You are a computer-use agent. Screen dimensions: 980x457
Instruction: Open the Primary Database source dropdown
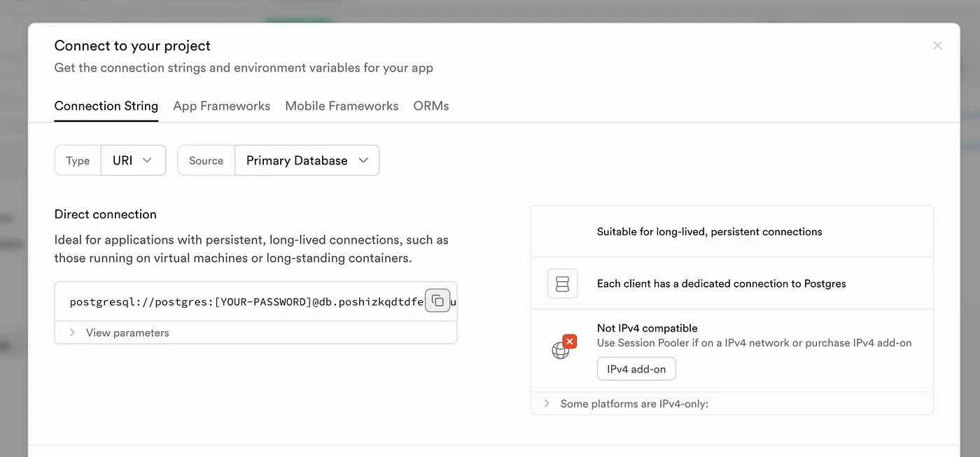pos(307,160)
